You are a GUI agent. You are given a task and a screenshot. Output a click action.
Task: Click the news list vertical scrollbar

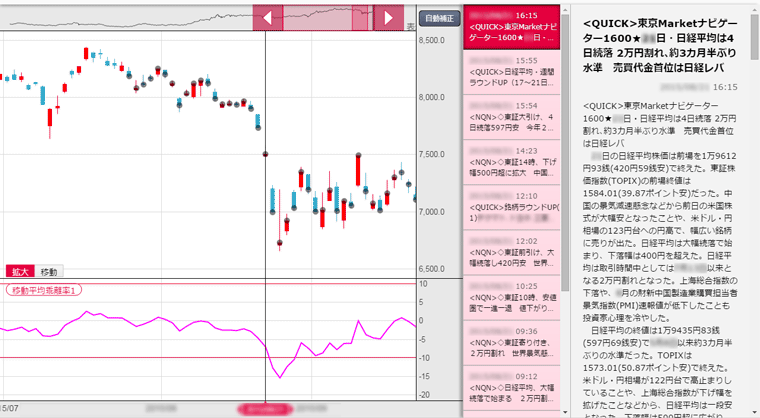point(563,150)
